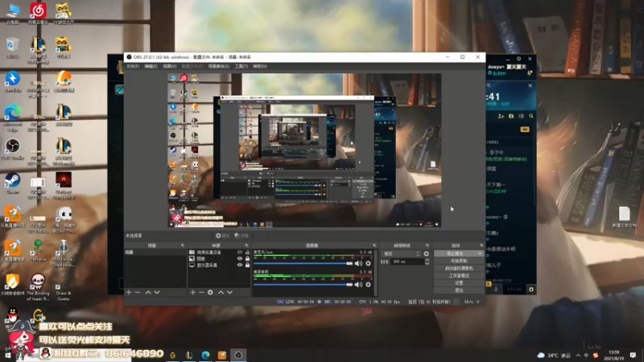Toggle the lock on 图像 source
This screenshot has height=362, width=644.
tap(247, 258)
